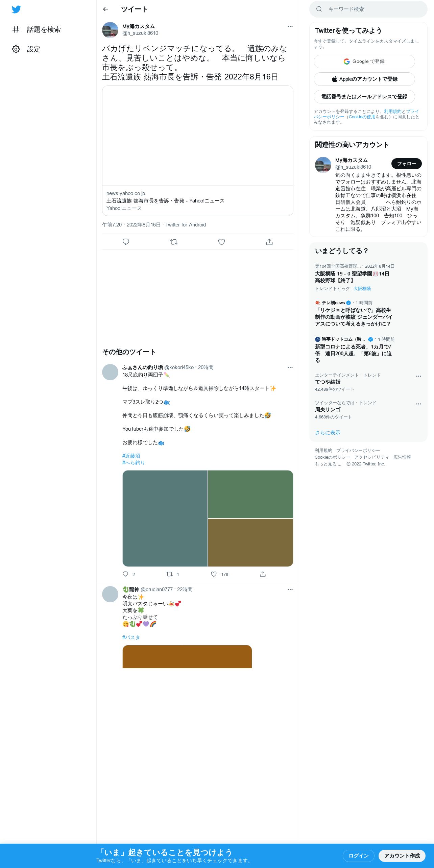Click the #へら釣り hashtag
This screenshot has height=868, width=434.
[134, 463]
